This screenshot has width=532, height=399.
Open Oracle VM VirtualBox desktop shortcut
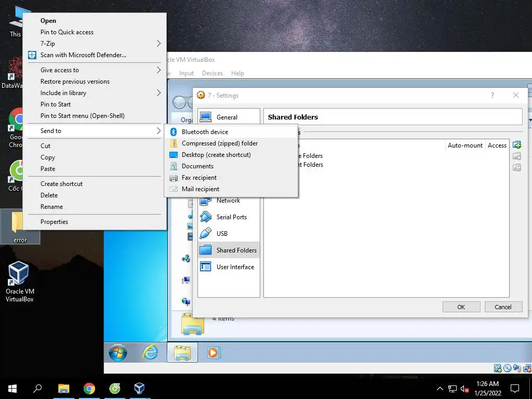coord(19,281)
